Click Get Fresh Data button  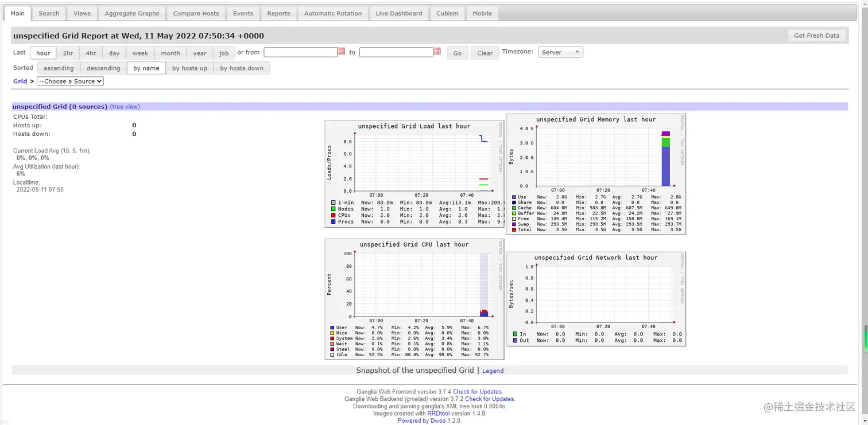[x=816, y=36]
